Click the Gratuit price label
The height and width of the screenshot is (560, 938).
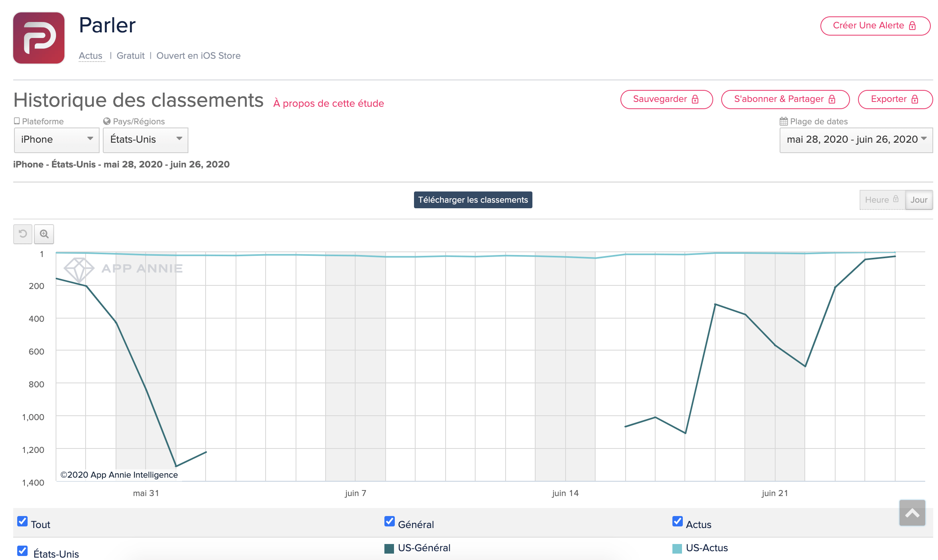(130, 56)
